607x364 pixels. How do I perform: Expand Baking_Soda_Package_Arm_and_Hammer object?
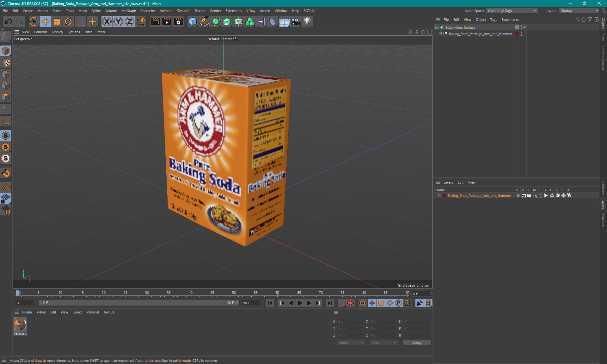[x=440, y=34]
